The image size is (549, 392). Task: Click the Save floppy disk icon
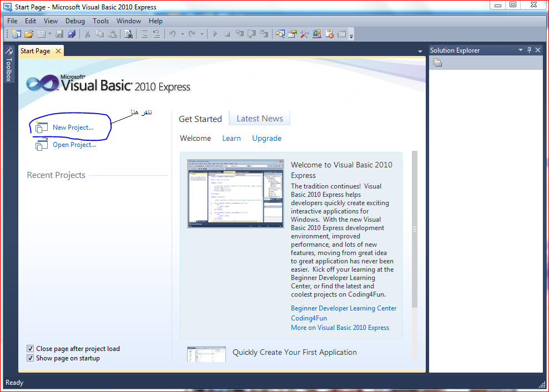pos(59,34)
